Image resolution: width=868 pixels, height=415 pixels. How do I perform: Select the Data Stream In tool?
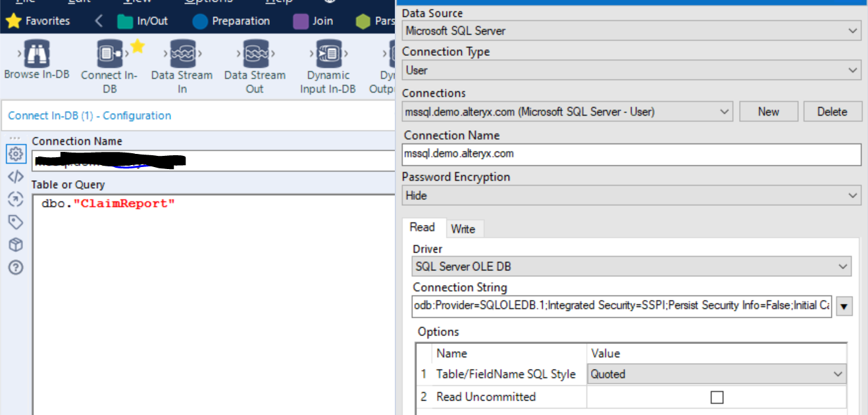(x=182, y=55)
